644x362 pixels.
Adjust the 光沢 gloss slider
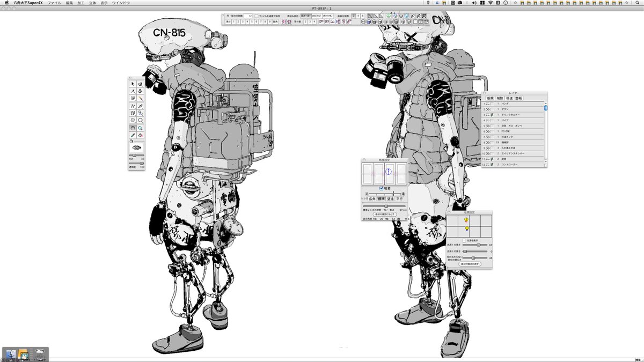136,155
